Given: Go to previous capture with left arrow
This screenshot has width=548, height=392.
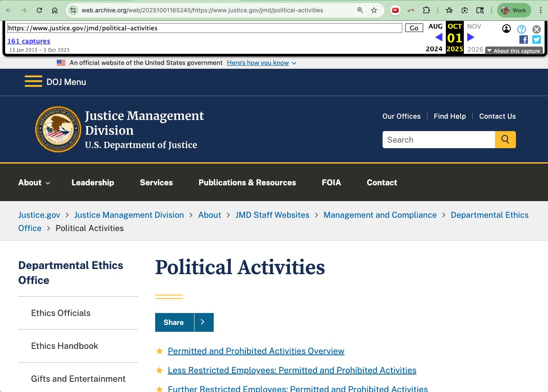Looking at the screenshot, I should pos(439,38).
